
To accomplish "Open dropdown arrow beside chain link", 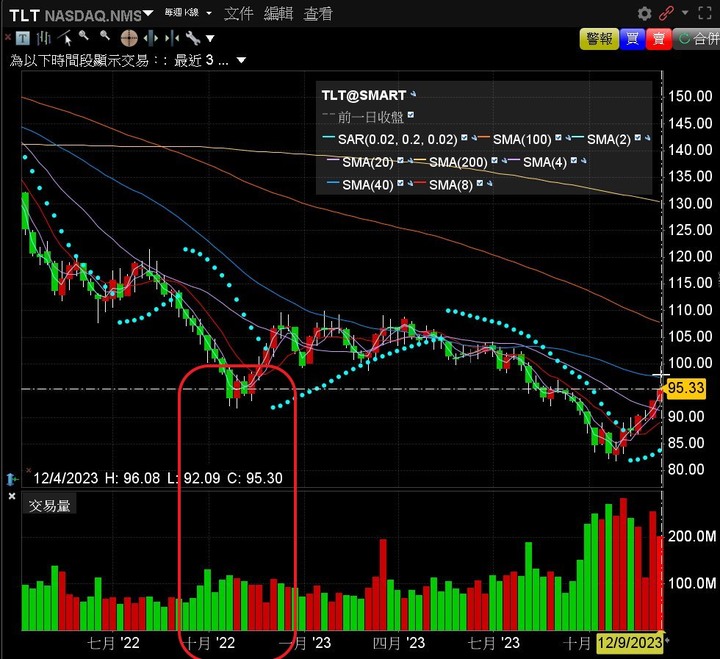I will pyautogui.click(x=685, y=13).
